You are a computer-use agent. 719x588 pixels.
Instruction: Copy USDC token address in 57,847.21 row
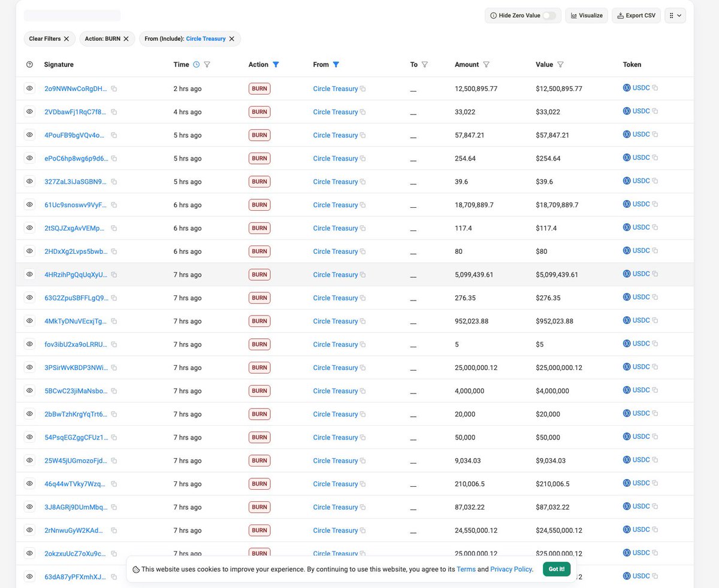[655, 135]
